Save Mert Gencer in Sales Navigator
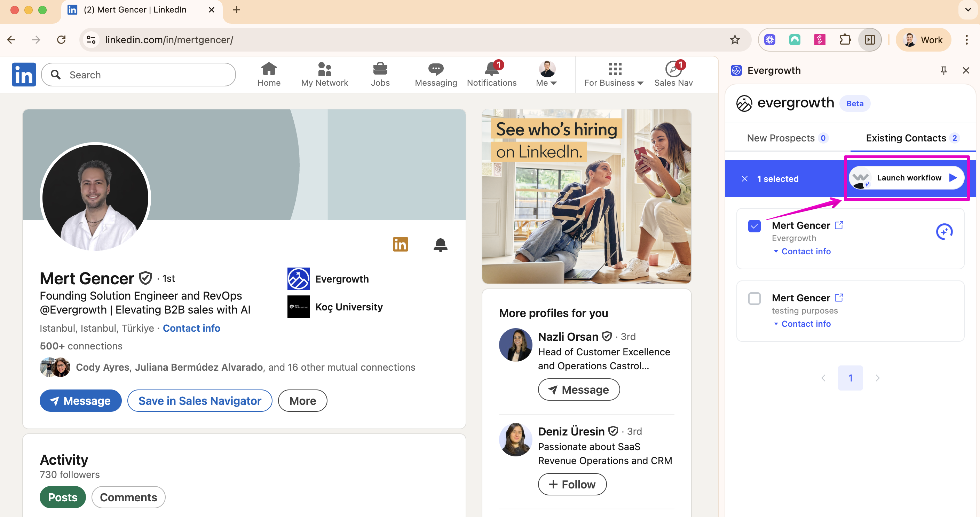The width and height of the screenshot is (980, 517). click(199, 401)
